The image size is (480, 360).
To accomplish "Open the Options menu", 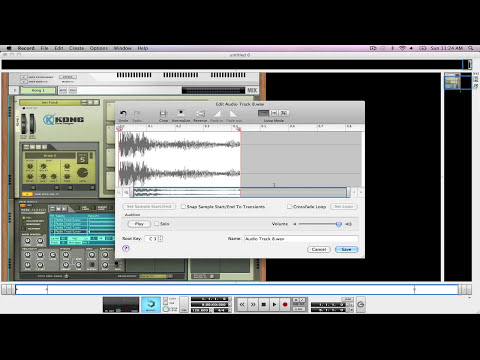I will click(99, 48).
